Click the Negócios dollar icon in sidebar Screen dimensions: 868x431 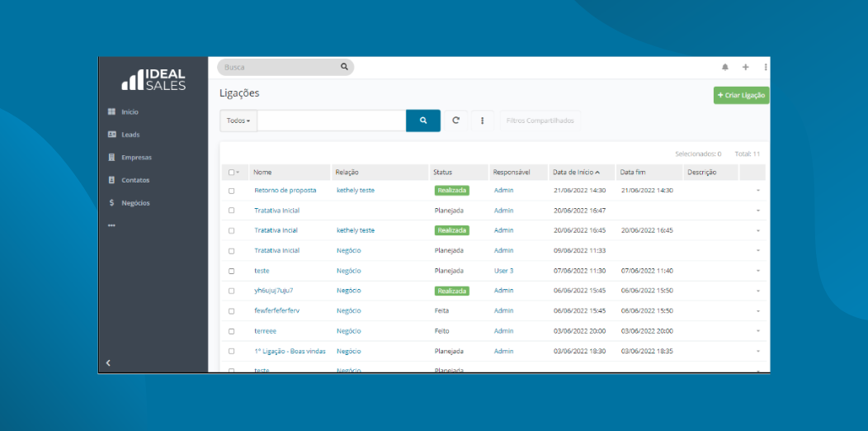pos(111,203)
